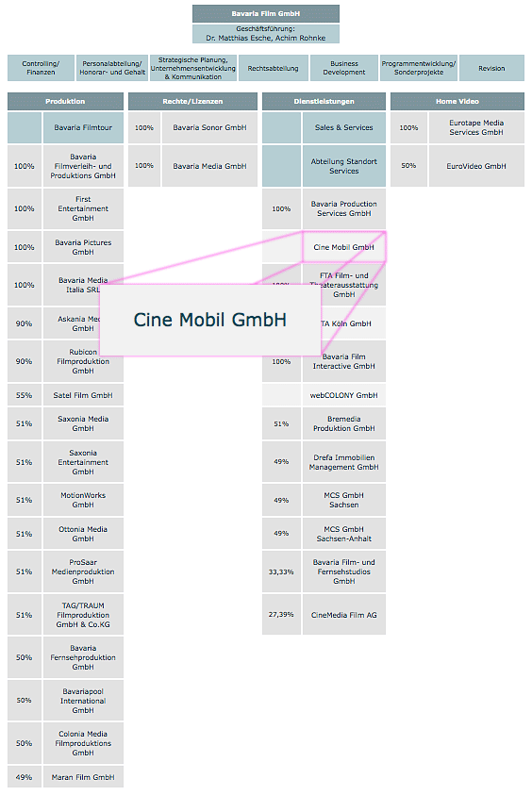Click the Maran Film GmbH entry
The height and width of the screenshot is (795, 532).
(83, 777)
